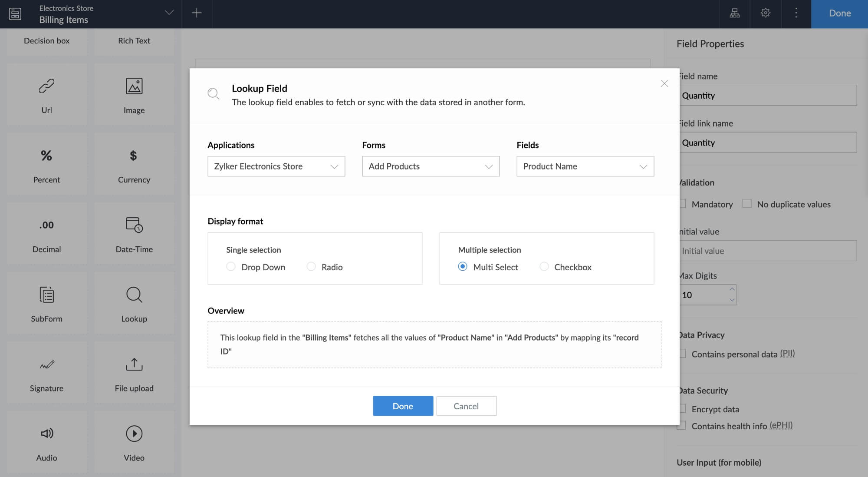Select the Video field tool icon
The height and width of the screenshot is (477, 868).
point(134,434)
